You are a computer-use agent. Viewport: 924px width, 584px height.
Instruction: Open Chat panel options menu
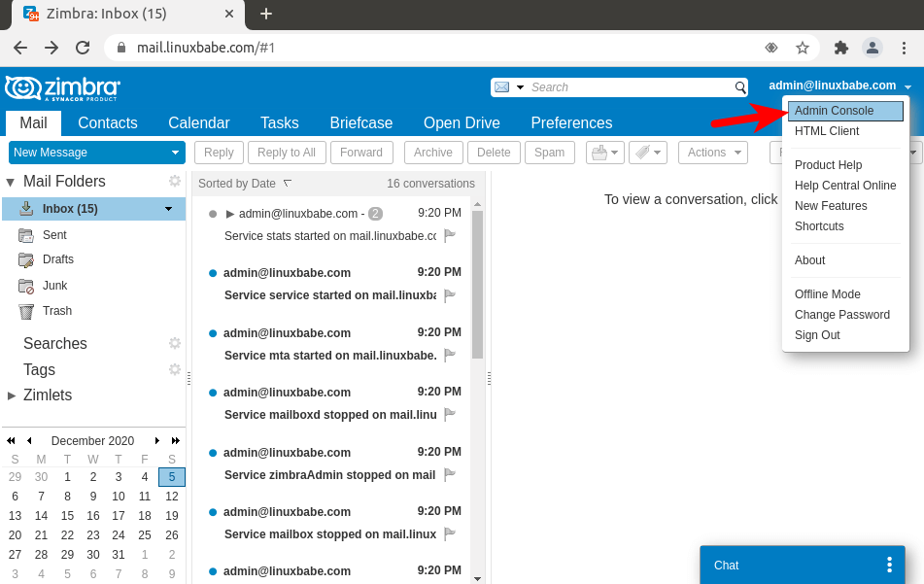(x=888, y=565)
